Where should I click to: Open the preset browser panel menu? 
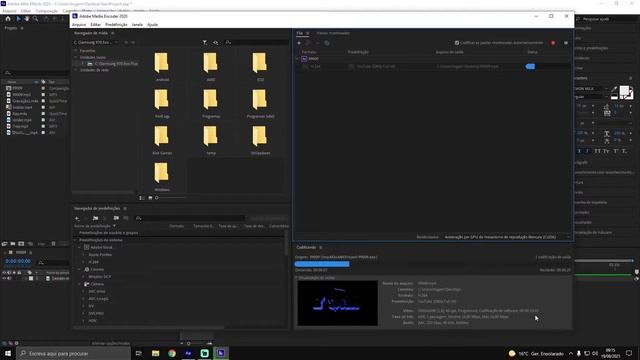point(125,209)
